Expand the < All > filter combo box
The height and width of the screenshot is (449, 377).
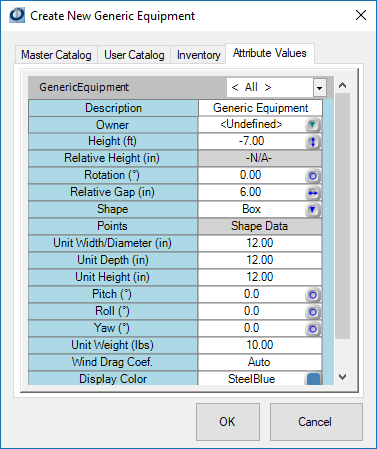(319, 88)
